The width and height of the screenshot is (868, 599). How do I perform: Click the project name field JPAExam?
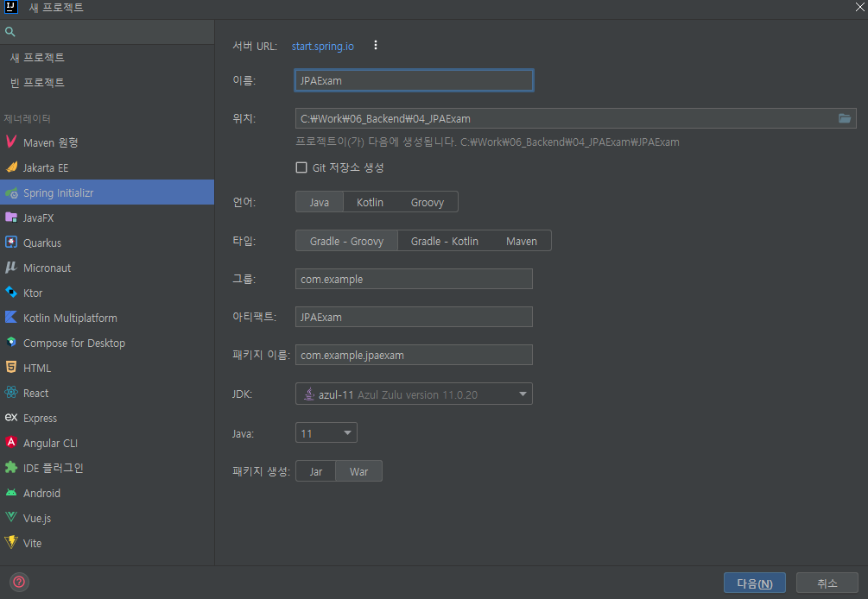coord(414,80)
